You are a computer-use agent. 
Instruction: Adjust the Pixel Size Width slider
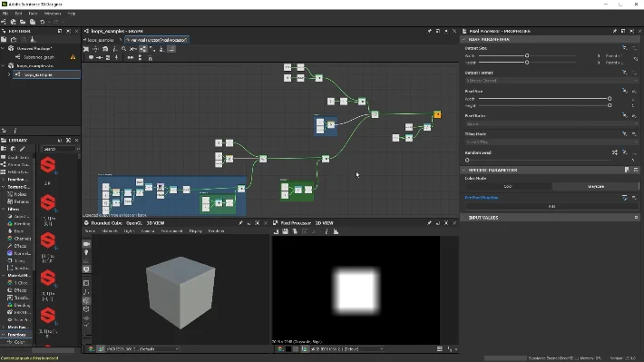544,99
